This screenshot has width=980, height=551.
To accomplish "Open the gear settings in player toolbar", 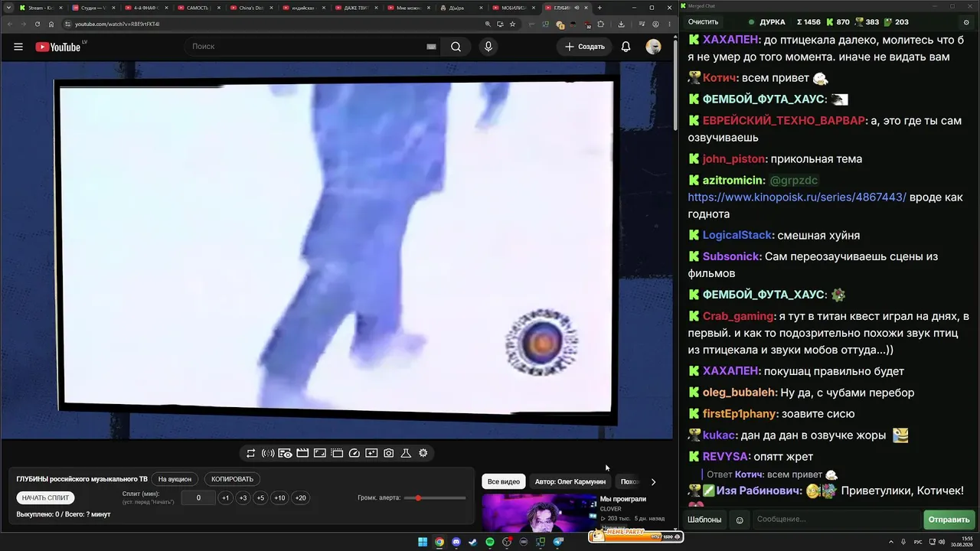I will click(423, 453).
